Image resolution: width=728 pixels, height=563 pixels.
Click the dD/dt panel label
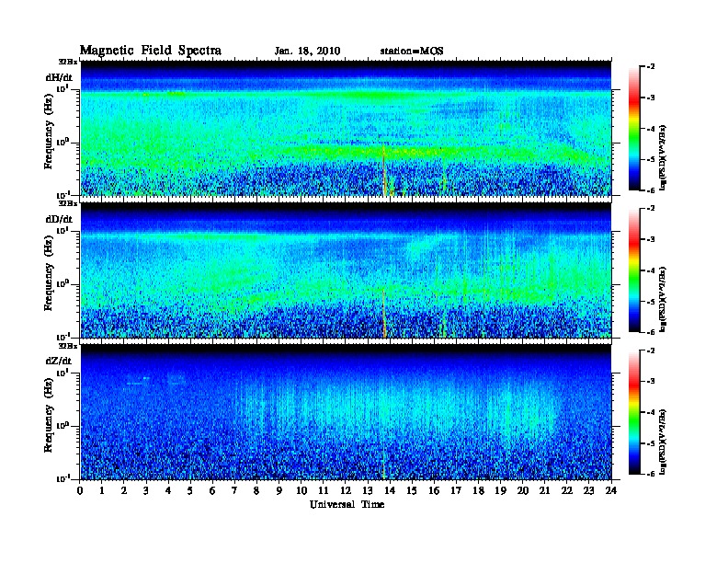click(59, 219)
